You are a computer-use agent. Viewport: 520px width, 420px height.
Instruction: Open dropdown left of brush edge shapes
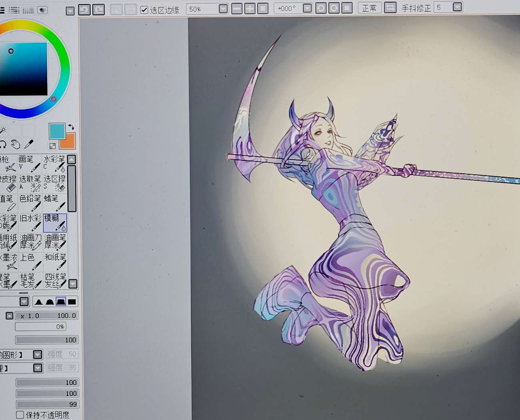pyautogui.click(x=24, y=302)
